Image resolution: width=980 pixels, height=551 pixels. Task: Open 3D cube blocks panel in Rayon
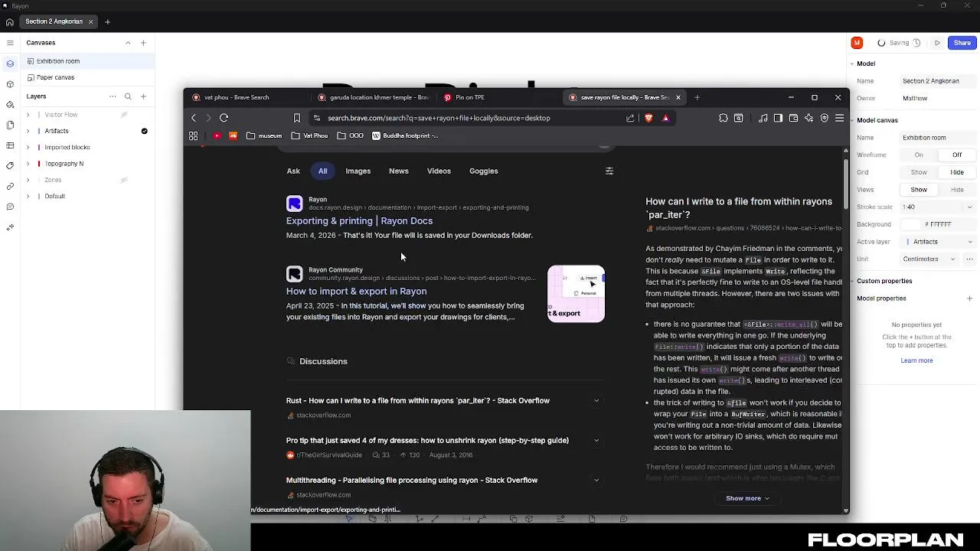coord(10,84)
